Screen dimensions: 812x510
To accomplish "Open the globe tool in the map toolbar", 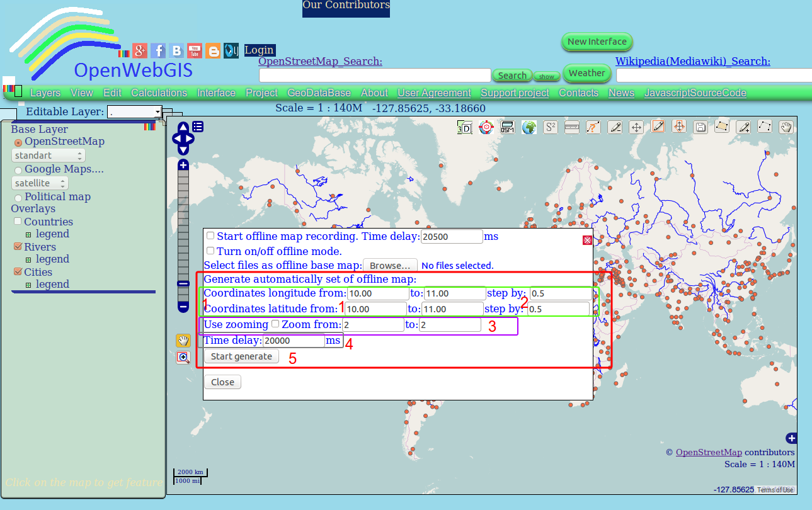I will pos(529,127).
